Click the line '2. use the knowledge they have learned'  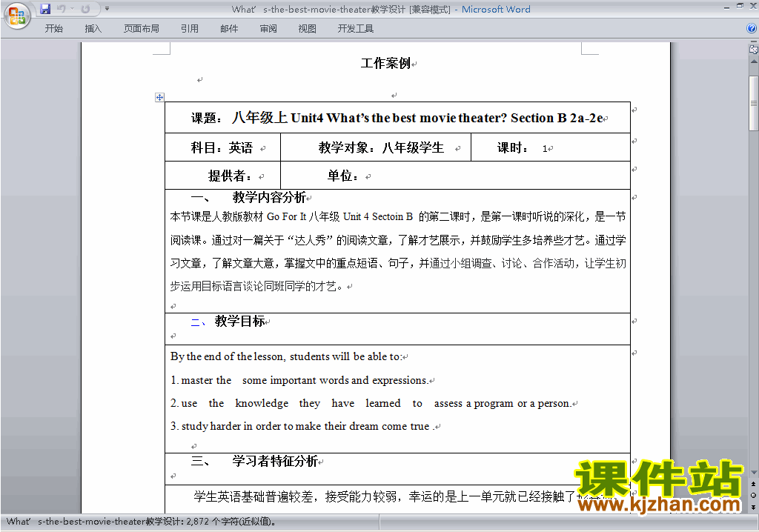[371, 403]
